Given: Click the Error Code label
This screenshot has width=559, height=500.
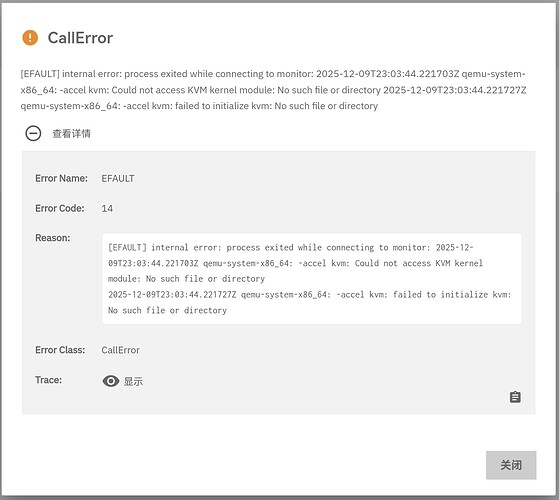Looking at the screenshot, I should point(60,208).
